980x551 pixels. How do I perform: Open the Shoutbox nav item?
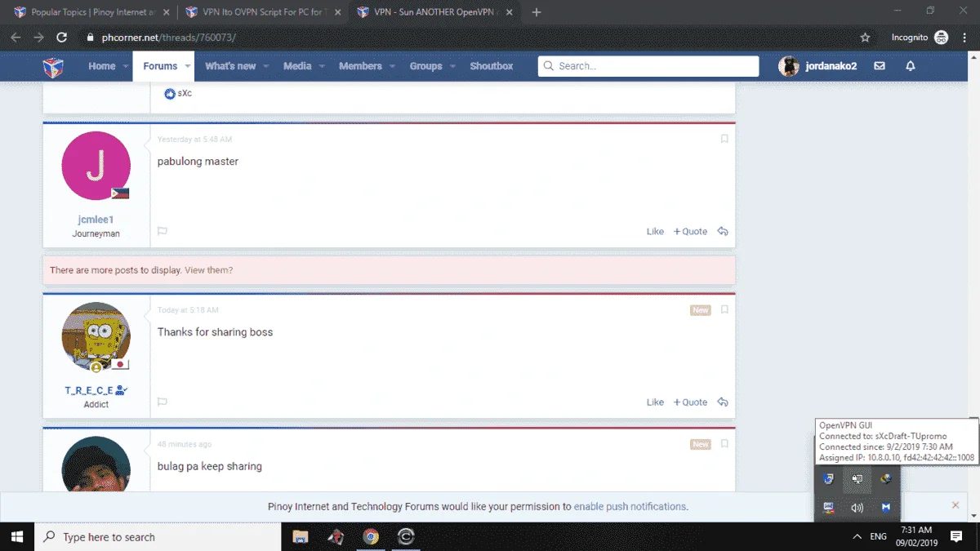[x=492, y=66]
